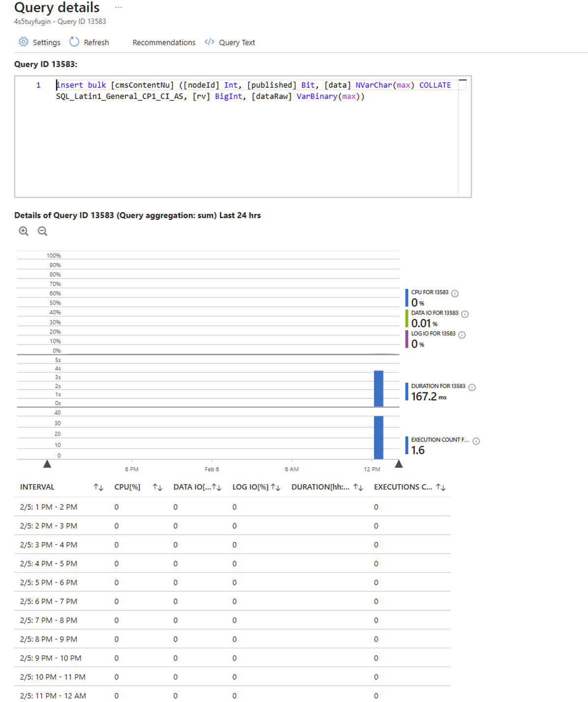Click the Query Text toolbar label

(237, 43)
